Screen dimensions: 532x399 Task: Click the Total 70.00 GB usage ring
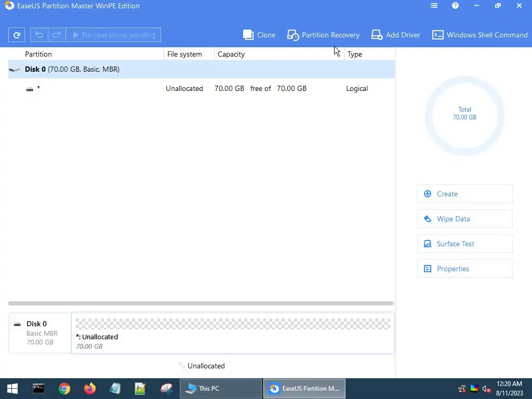[465, 116]
